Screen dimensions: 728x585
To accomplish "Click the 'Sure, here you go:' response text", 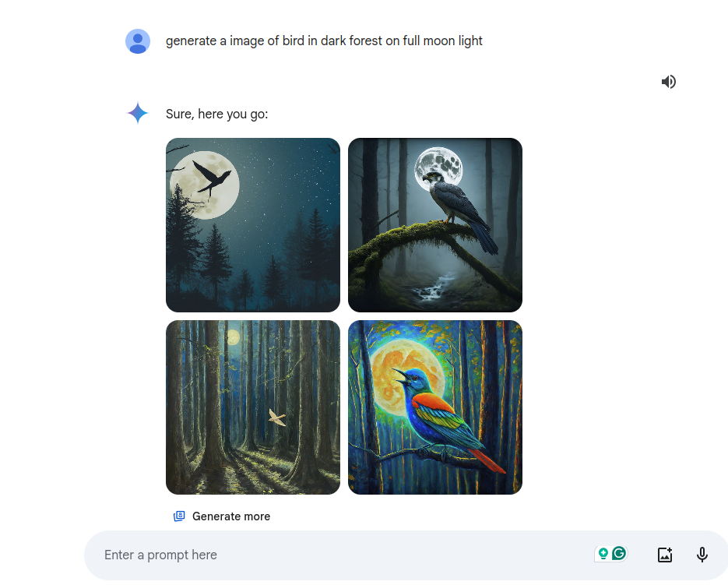I will (x=216, y=114).
